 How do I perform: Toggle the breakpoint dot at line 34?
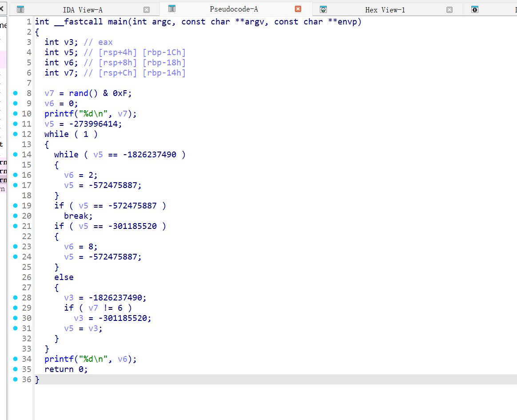point(16,359)
